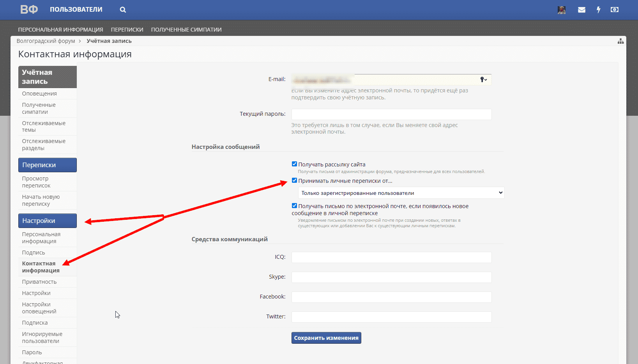
Task: Toggle 'Принимать личные переписки от' checkbox
Action: tap(294, 180)
